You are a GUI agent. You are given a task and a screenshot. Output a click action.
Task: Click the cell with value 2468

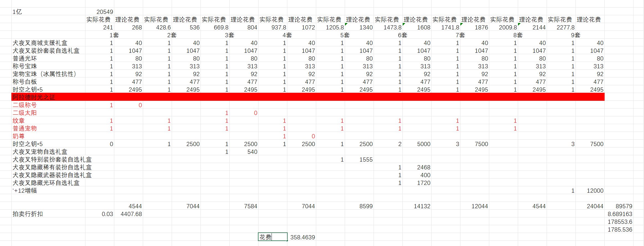[x=417, y=167]
